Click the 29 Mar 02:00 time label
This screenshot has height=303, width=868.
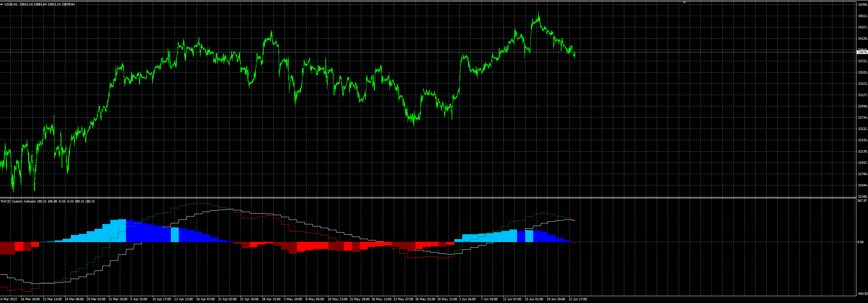[96, 299]
